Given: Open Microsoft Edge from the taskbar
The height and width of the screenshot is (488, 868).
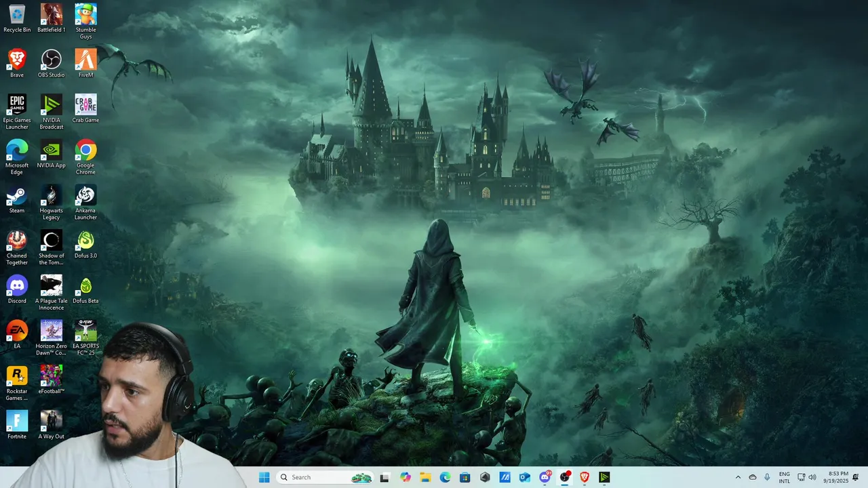Looking at the screenshot, I should pyautogui.click(x=445, y=477).
